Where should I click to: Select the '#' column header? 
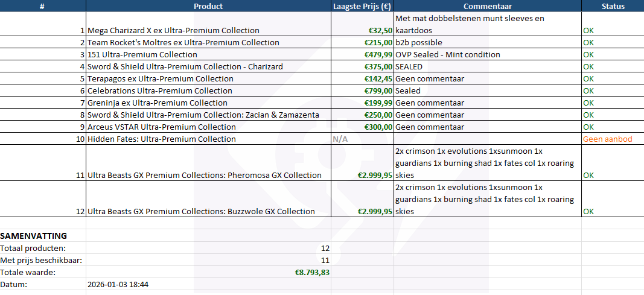(x=43, y=6)
